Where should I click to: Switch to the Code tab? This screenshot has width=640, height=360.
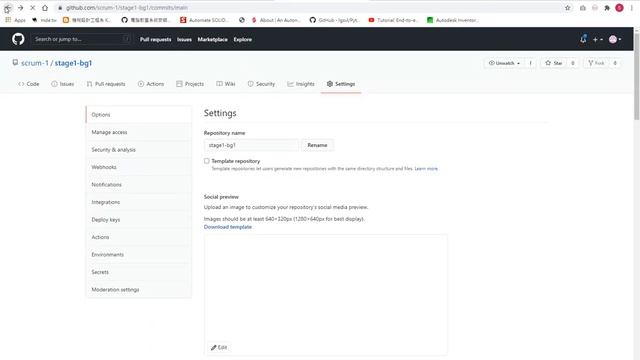tap(29, 84)
